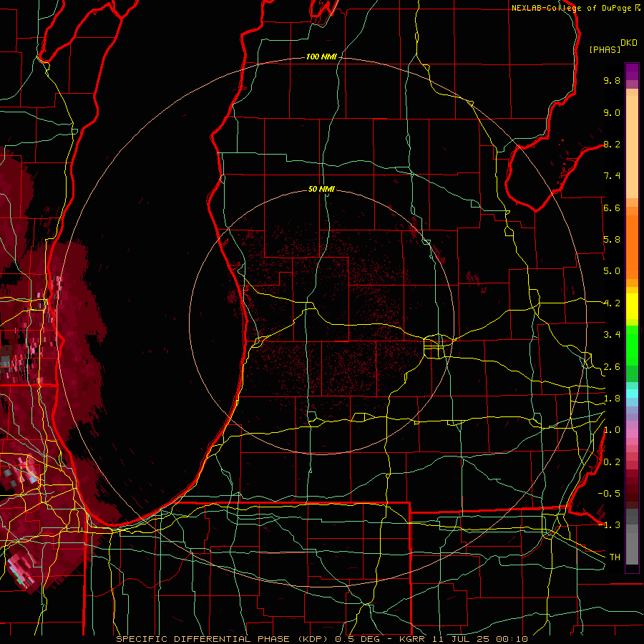This screenshot has width=644, height=644.
Task: Pick the yellow band of the color scale
Action: (x=632, y=306)
